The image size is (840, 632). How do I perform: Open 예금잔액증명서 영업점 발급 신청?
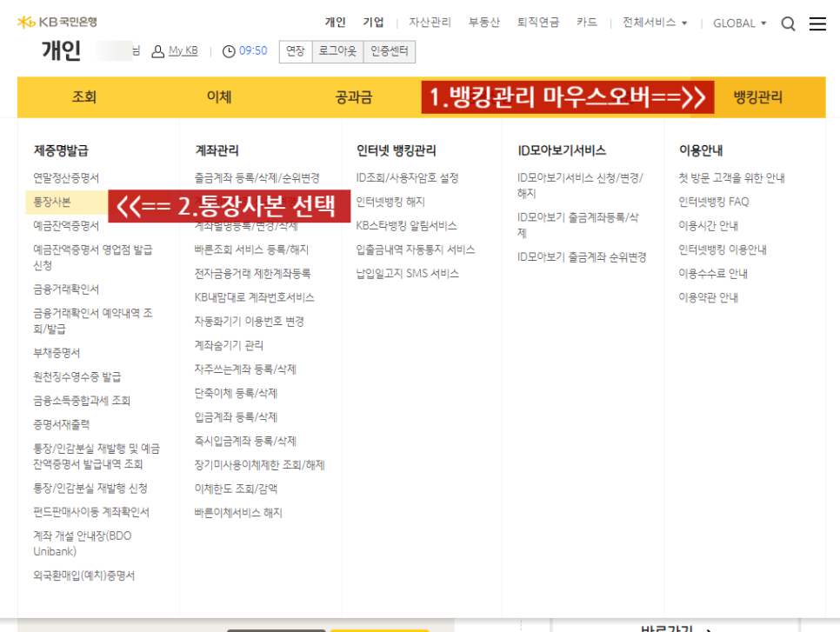pos(93,257)
